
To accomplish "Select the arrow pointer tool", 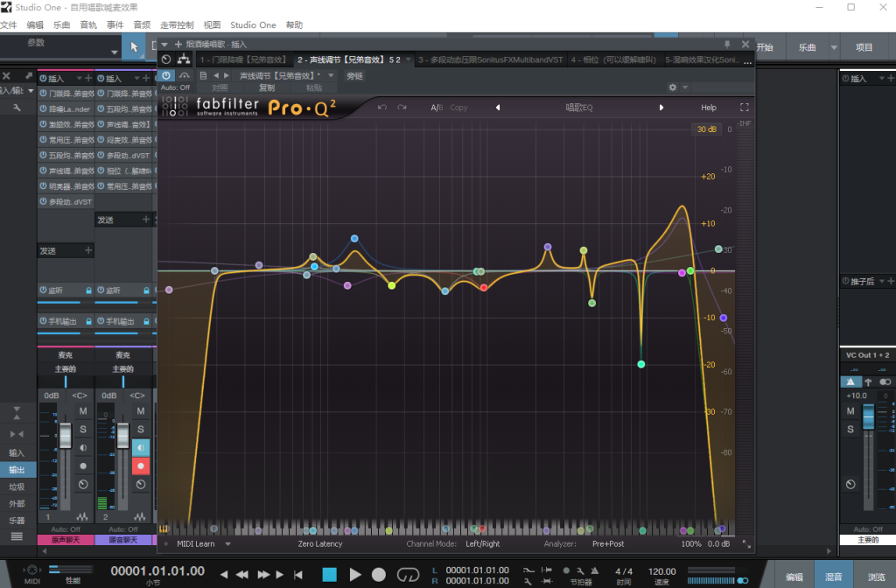I will [x=134, y=47].
